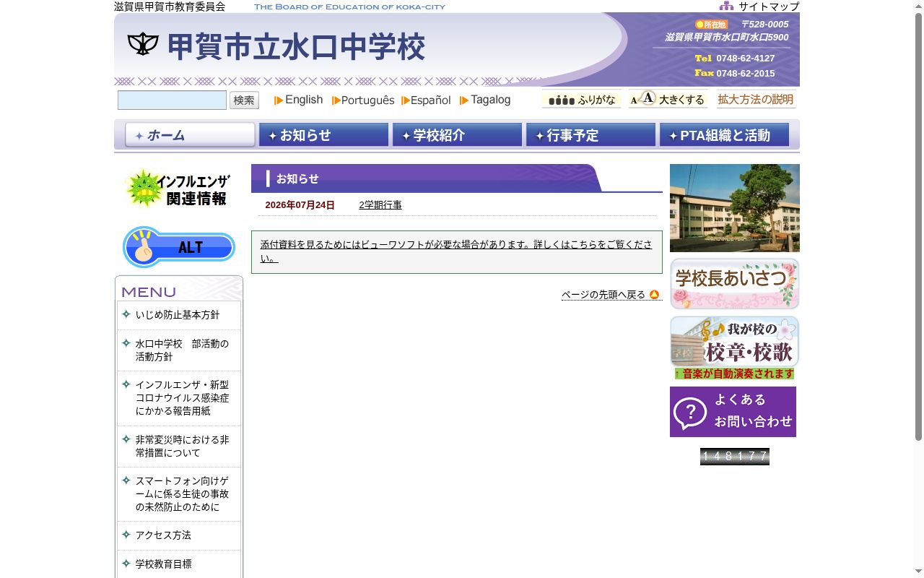Go to the ホーム tab
This screenshot has height=578, width=924.
190,135
